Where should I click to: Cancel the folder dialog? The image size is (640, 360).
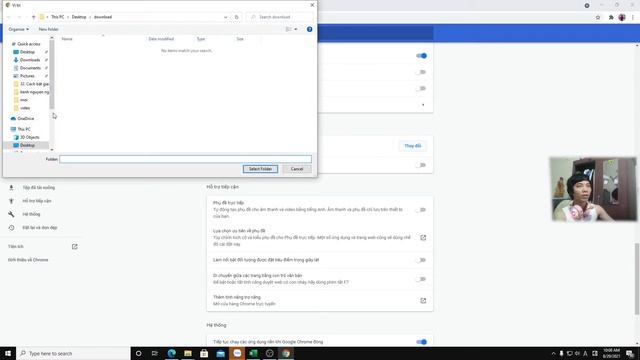(x=297, y=169)
